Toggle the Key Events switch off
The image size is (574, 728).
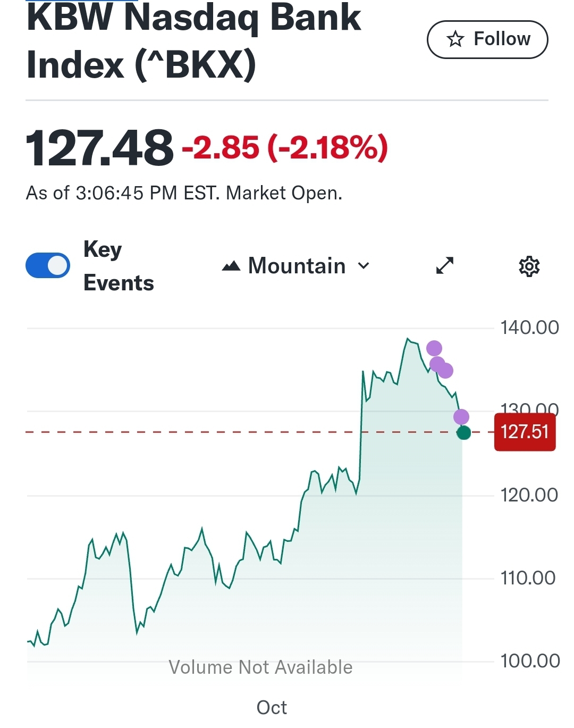[x=48, y=265]
